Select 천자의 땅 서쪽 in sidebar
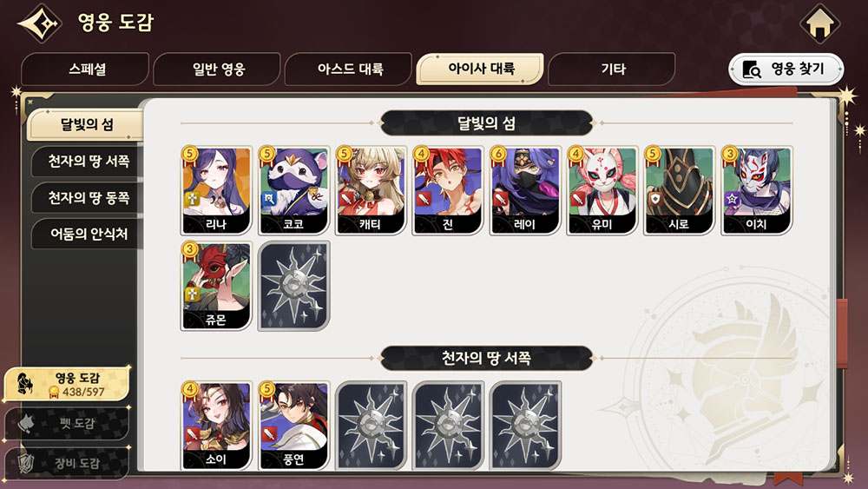868x489 pixels. coord(88,162)
